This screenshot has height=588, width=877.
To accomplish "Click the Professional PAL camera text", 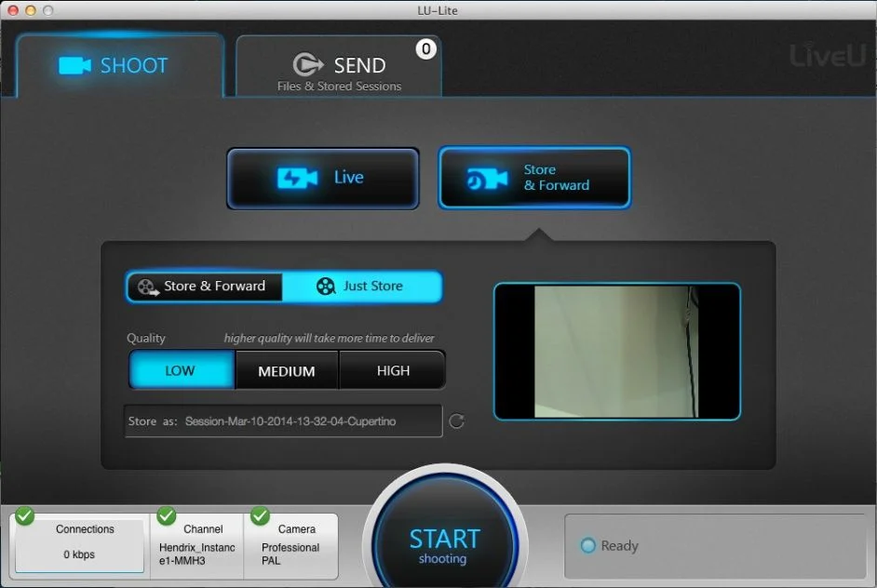I will point(290,554).
